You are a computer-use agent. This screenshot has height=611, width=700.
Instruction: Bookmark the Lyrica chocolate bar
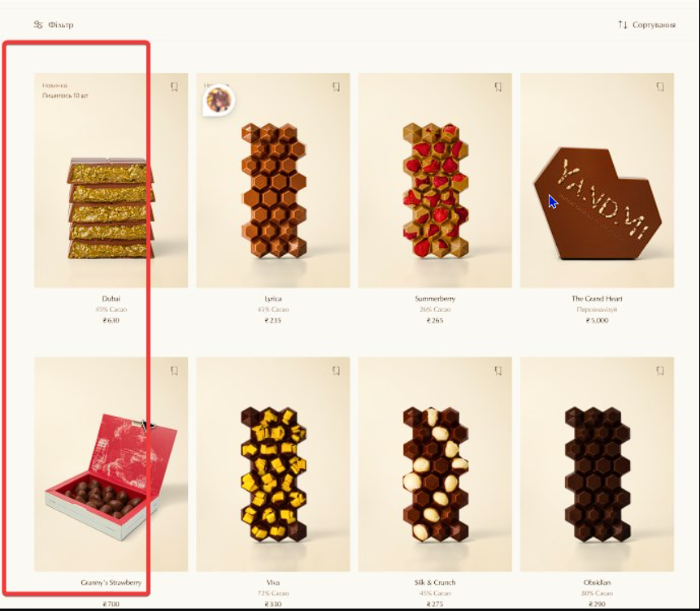336,87
